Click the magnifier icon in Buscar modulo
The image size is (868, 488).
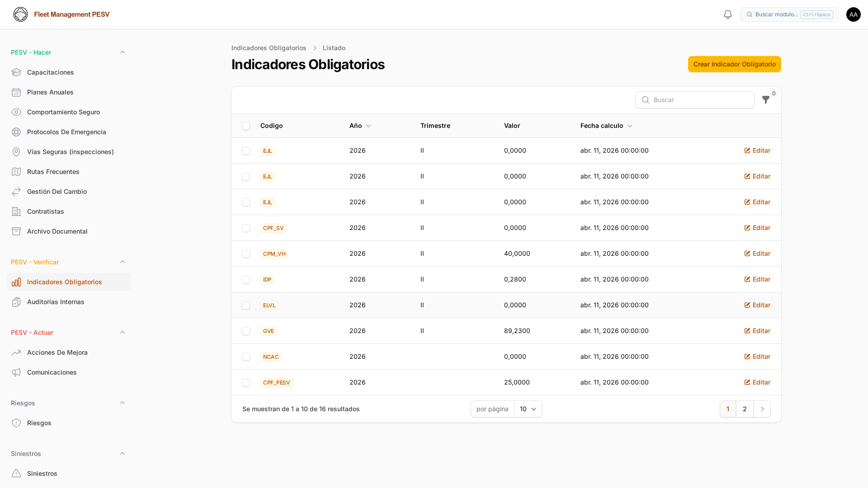pos(750,14)
